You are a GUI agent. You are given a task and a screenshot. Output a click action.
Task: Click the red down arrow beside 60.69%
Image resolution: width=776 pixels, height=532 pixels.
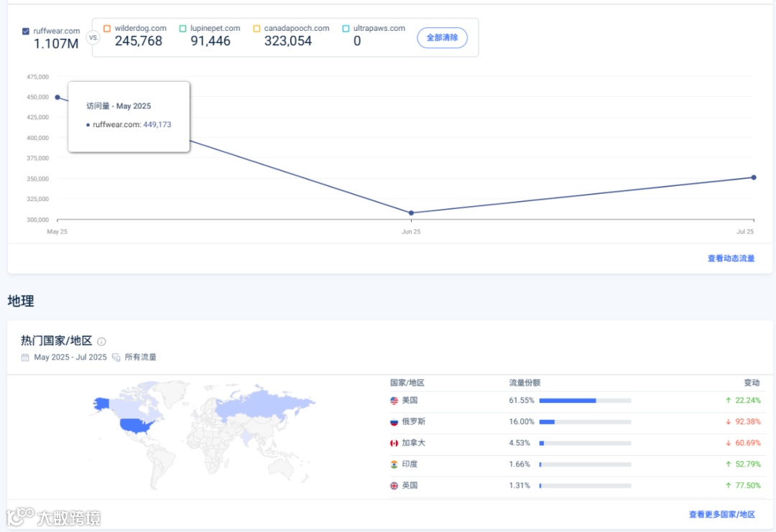(728, 442)
